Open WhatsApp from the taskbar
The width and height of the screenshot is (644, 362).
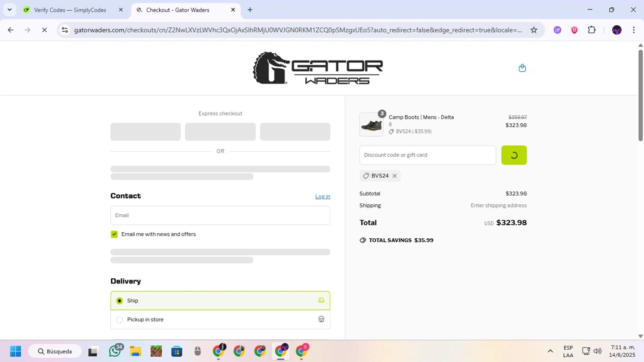[115, 351]
